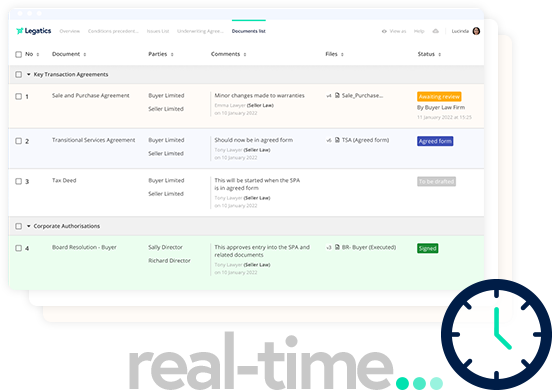Expand version count for Sale_Purchase file

pyautogui.click(x=329, y=96)
